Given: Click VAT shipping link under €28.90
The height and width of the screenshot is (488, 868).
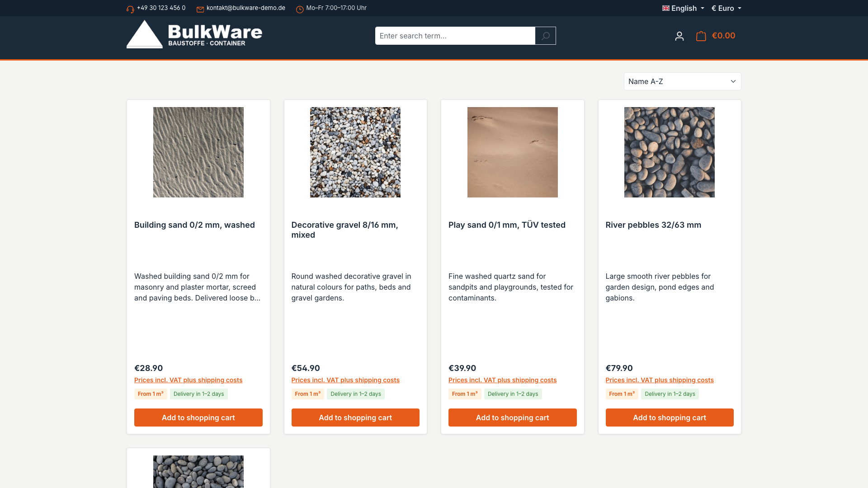Looking at the screenshot, I should pos(188,380).
